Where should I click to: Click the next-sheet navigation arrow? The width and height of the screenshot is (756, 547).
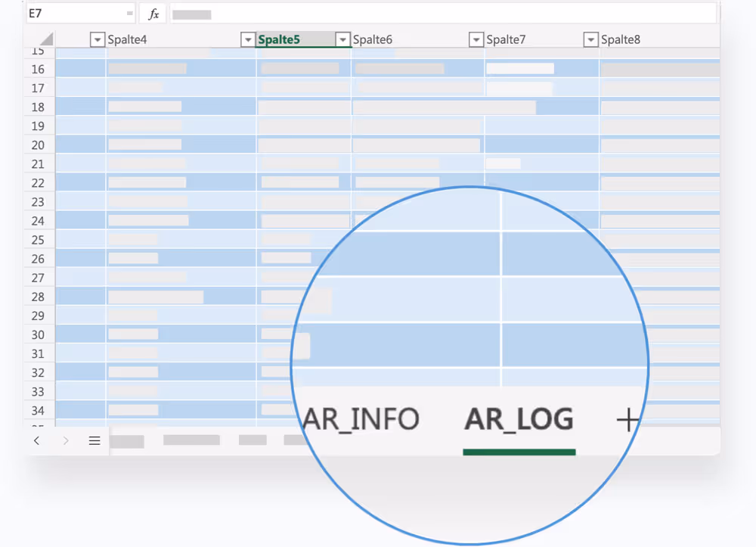[x=66, y=440]
